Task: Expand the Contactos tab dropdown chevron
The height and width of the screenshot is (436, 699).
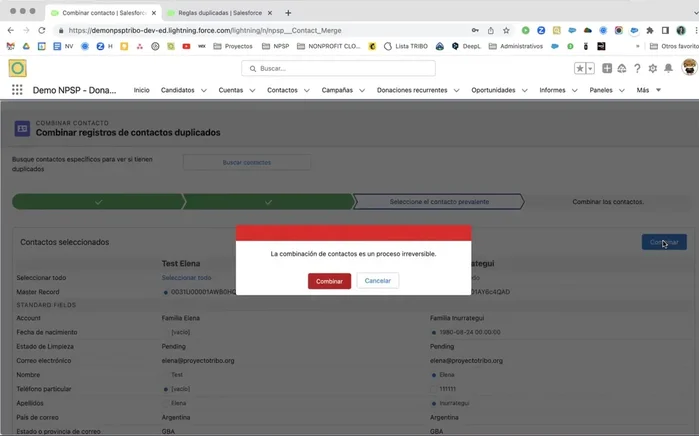Action: 307,90
